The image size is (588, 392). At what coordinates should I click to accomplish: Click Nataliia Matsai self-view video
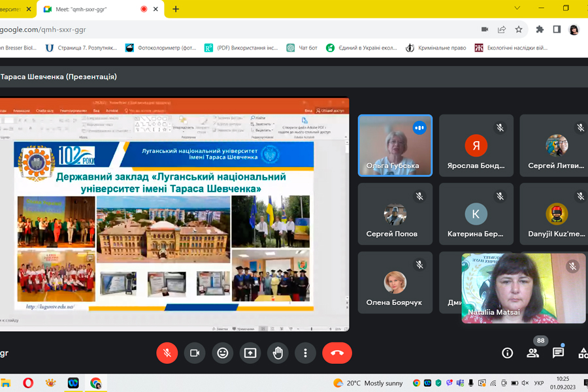tap(523, 288)
